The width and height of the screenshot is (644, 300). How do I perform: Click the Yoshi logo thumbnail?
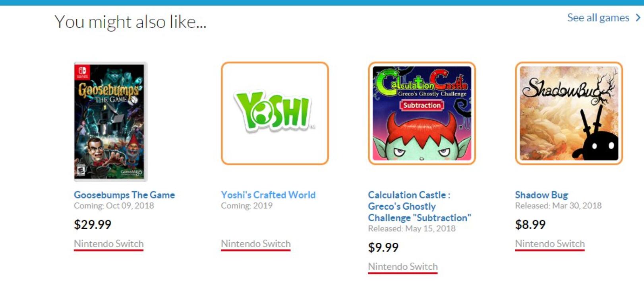pos(275,113)
